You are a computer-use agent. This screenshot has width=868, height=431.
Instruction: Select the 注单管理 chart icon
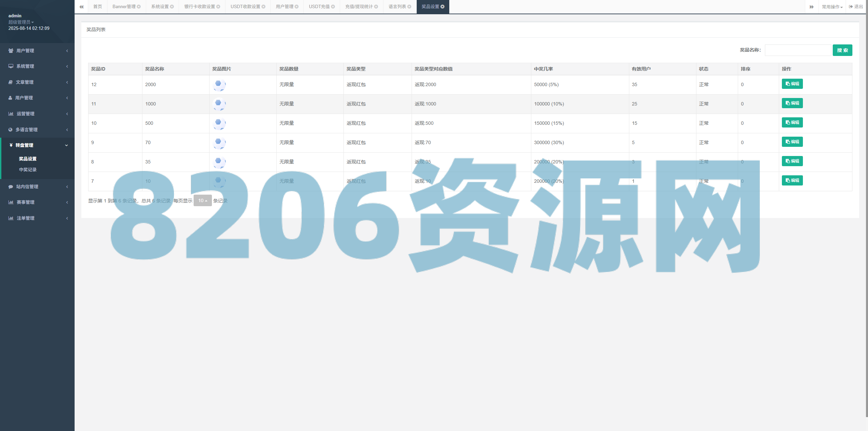click(11, 218)
